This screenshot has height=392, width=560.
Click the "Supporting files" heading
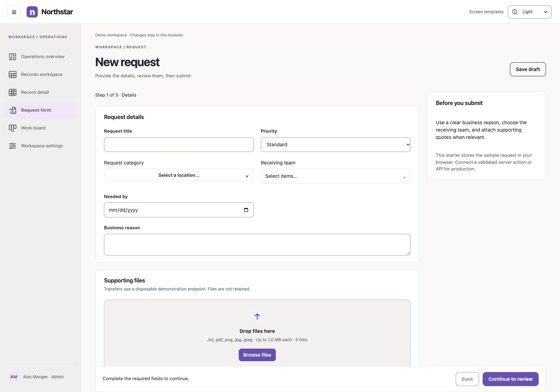125,280
